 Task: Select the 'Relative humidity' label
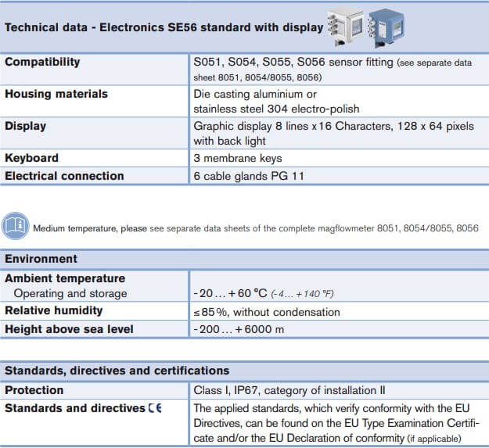tap(54, 310)
